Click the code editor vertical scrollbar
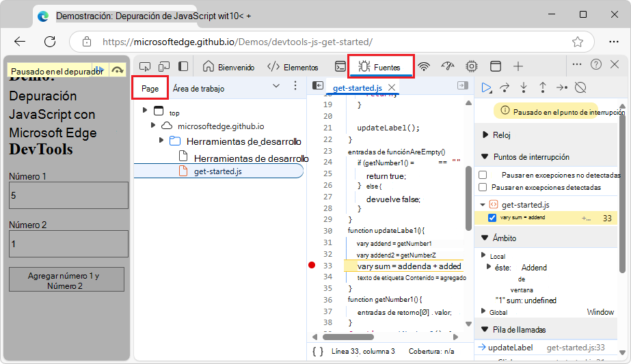The image size is (631, 364). 468,198
